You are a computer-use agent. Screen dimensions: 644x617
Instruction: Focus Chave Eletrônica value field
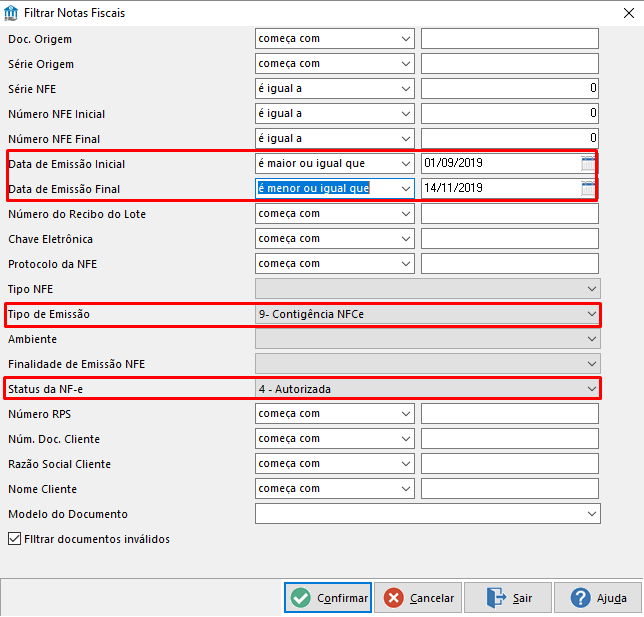point(510,239)
